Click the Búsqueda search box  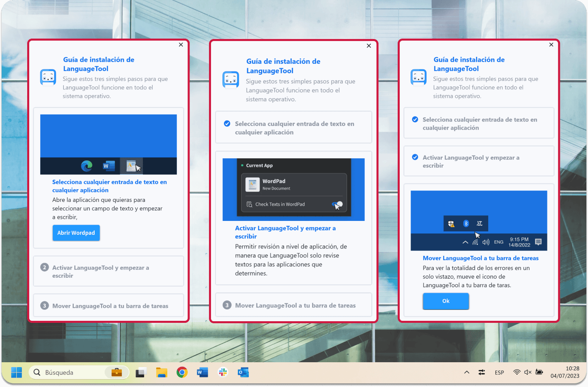pos(79,372)
